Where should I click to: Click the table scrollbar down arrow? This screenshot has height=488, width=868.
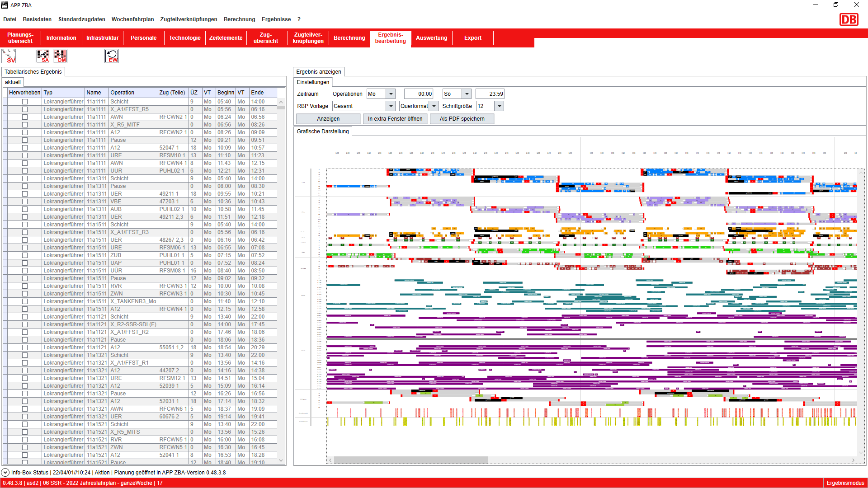coord(281,460)
